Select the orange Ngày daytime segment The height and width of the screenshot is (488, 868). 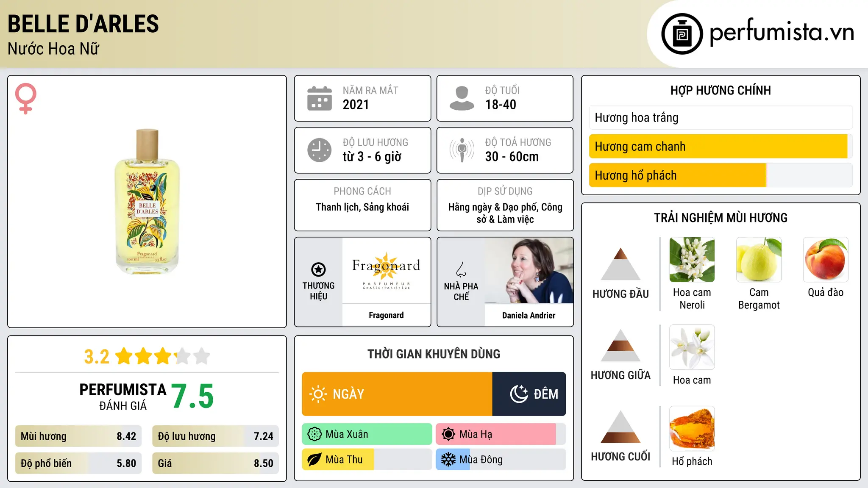397,394
